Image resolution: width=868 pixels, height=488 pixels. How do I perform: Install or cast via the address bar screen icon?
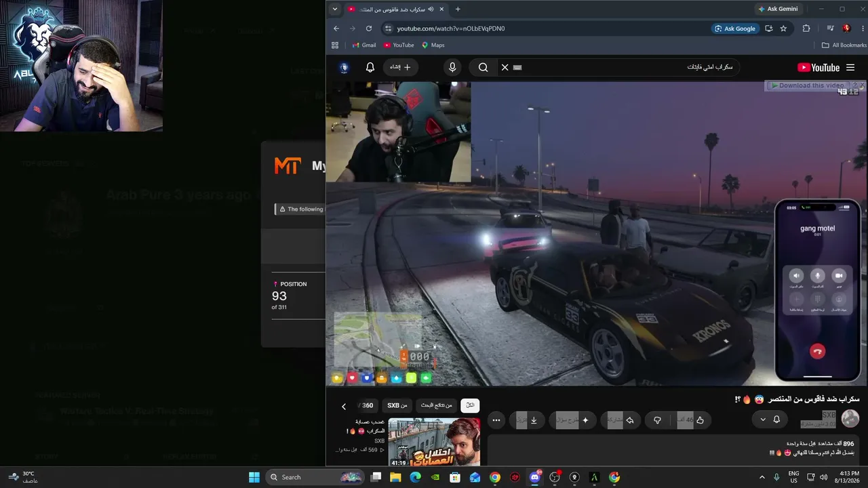coord(768,28)
